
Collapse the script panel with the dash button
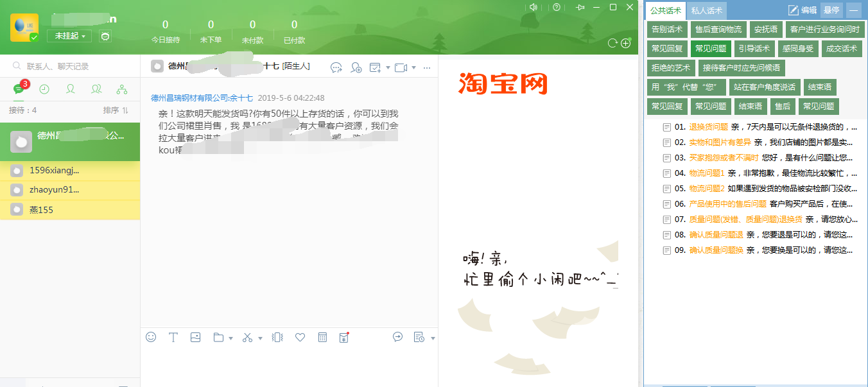[854, 10]
